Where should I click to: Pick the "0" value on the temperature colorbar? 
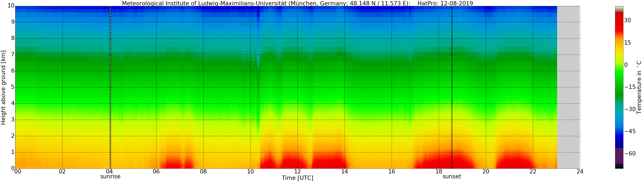point(626,65)
